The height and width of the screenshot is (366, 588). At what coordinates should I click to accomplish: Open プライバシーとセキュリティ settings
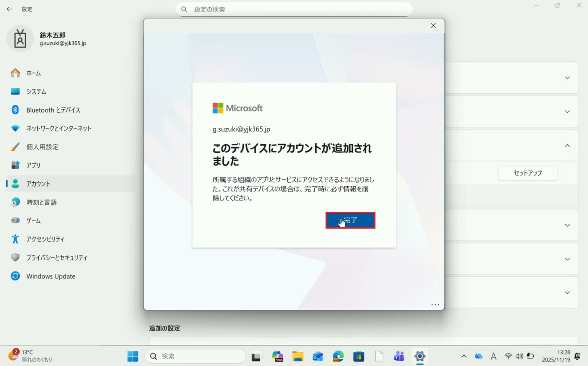(x=56, y=258)
